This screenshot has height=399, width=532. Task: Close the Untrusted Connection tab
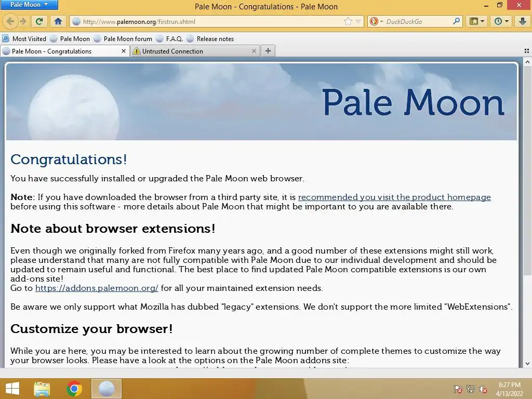point(254,51)
